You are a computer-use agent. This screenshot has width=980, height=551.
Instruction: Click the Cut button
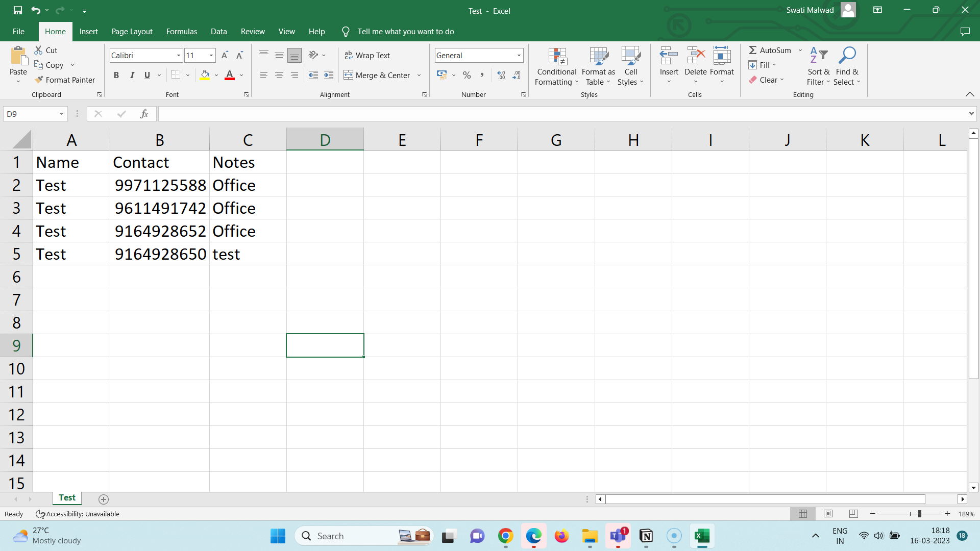coord(46,50)
